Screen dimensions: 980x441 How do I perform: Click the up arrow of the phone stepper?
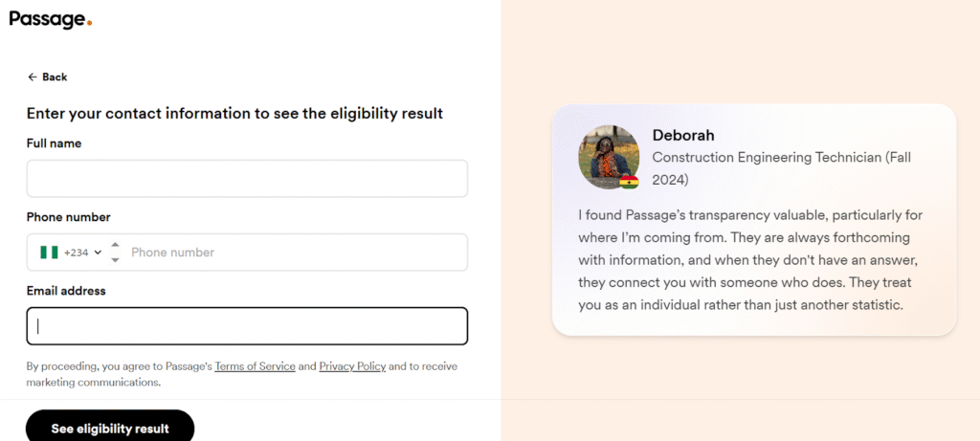click(115, 245)
